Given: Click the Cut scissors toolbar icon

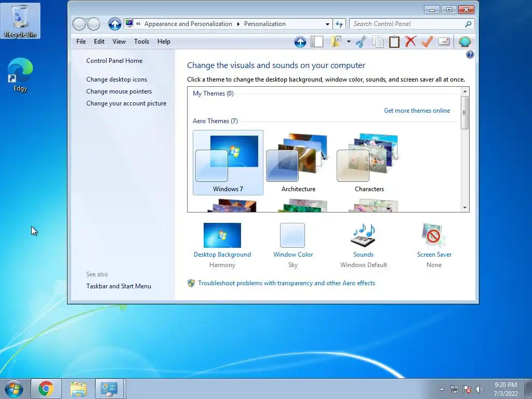Looking at the screenshot, I should [362, 42].
